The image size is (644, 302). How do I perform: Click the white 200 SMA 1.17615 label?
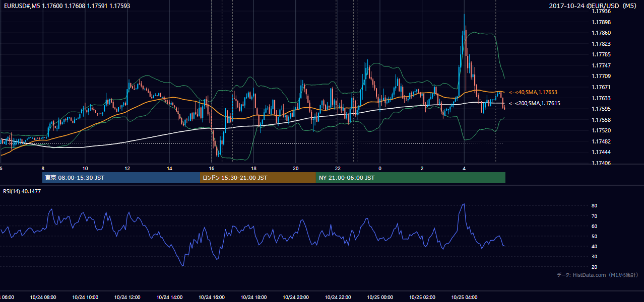tap(534, 103)
